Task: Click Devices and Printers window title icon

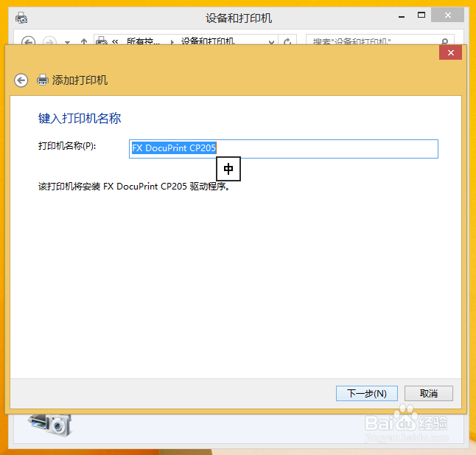Action: click(21, 18)
